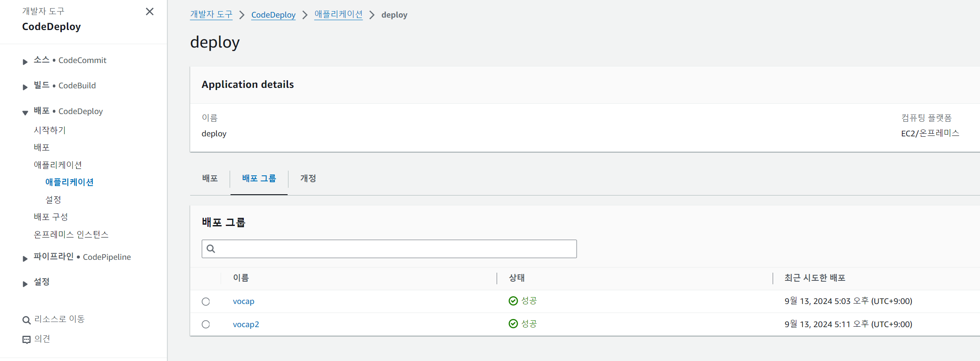Click the magnifier icon in deployment group search
The width and height of the screenshot is (980, 361).
click(x=211, y=249)
